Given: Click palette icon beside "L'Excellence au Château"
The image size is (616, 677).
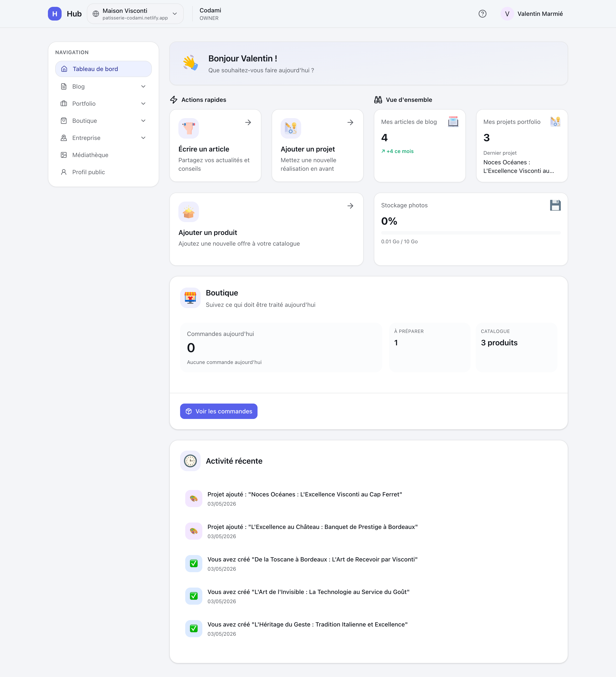Looking at the screenshot, I should (194, 531).
